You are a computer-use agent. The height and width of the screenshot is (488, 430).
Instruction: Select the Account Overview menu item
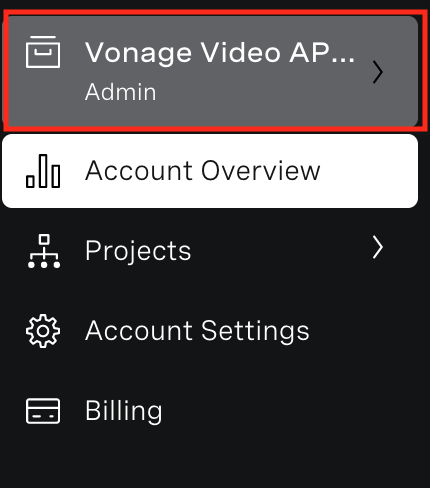(210, 171)
